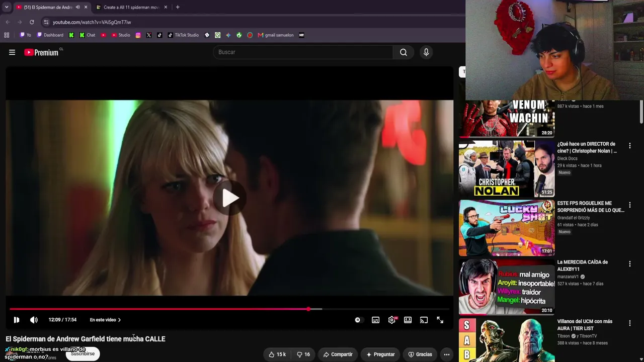Open the YouTube Studio bookmark
The width and height of the screenshot is (644, 362).
[121, 35]
